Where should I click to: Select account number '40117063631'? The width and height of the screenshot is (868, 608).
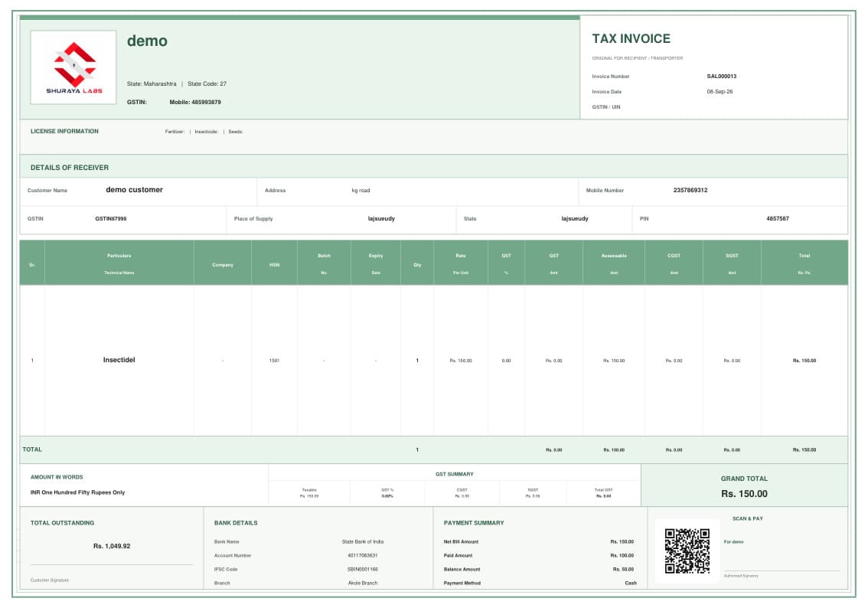pos(363,555)
